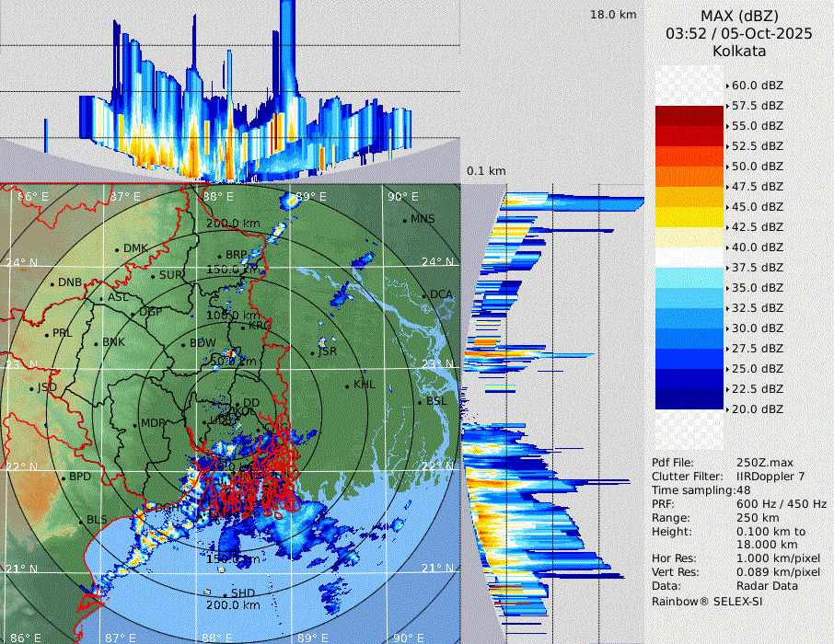The width and height of the screenshot is (834, 644).
Task: Click the darkest red swatch atop the legend
Action: pos(689,116)
